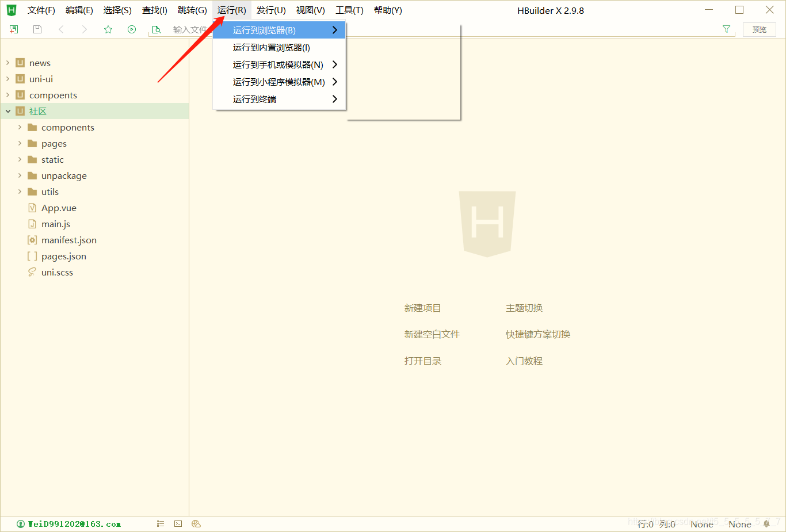Expand the uni-ui project
The height and width of the screenshot is (532, 786).
click(7, 79)
